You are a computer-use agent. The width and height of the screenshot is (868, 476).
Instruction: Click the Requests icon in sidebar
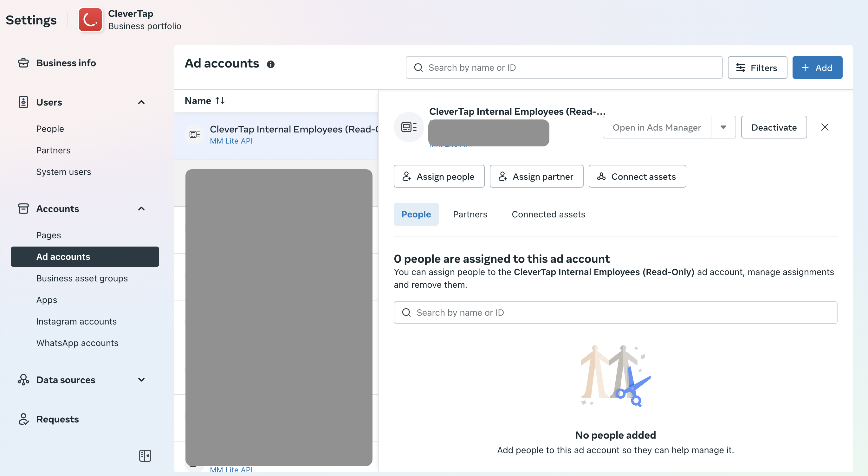point(23,419)
